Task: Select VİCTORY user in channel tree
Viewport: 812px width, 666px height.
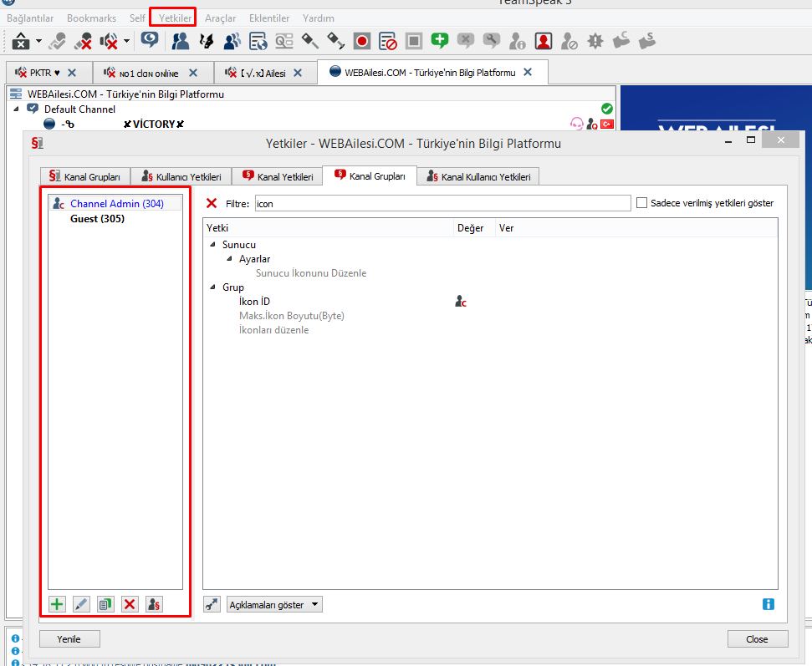Action: [154, 125]
